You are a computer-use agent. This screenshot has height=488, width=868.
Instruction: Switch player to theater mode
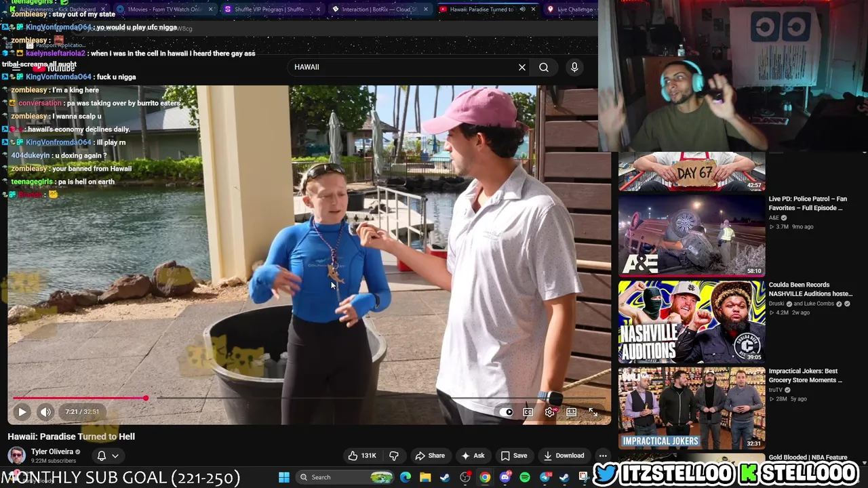coord(572,412)
